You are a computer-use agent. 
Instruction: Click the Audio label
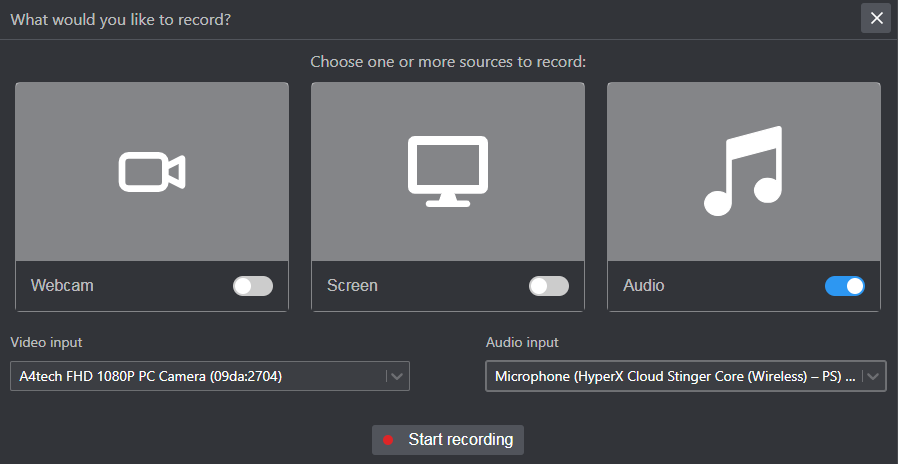[644, 285]
